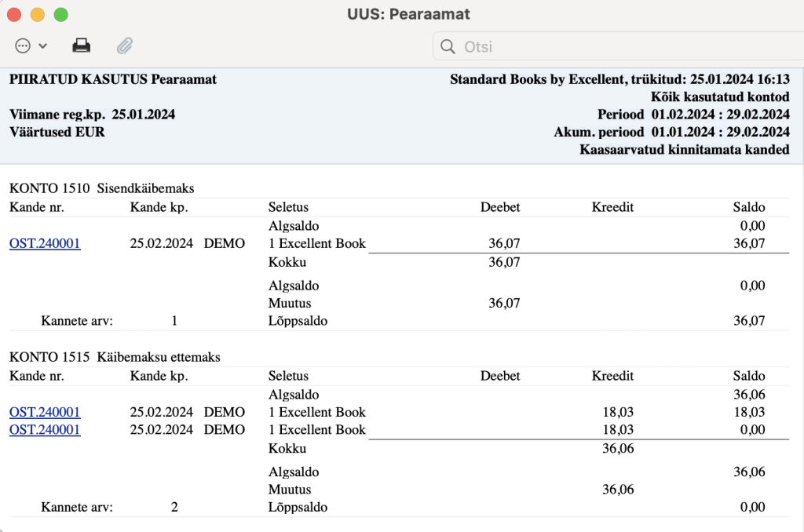Click the Lõppsaldo row under KONTO 1510
This screenshot has width=804, height=532.
[x=399, y=321]
